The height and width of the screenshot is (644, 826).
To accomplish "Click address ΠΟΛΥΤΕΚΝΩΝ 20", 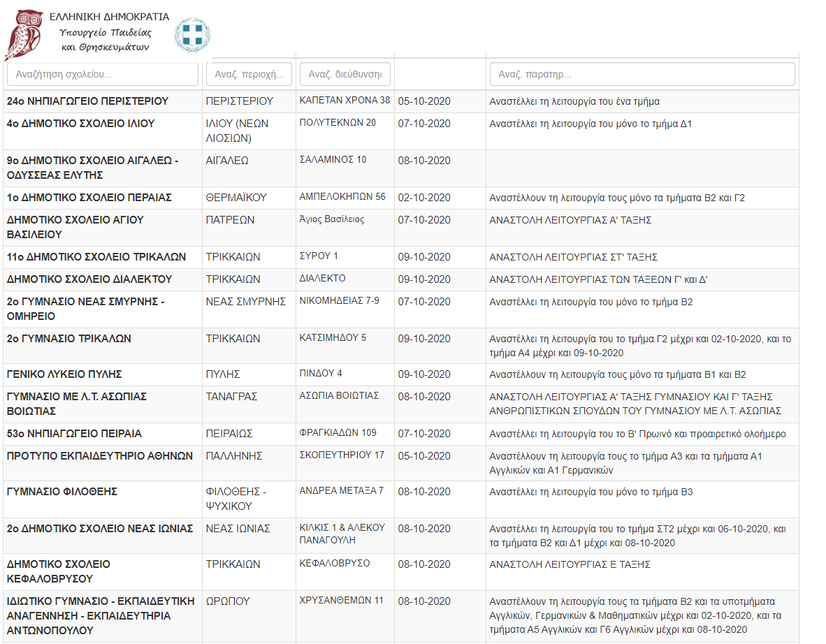I will [x=338, y=123].
